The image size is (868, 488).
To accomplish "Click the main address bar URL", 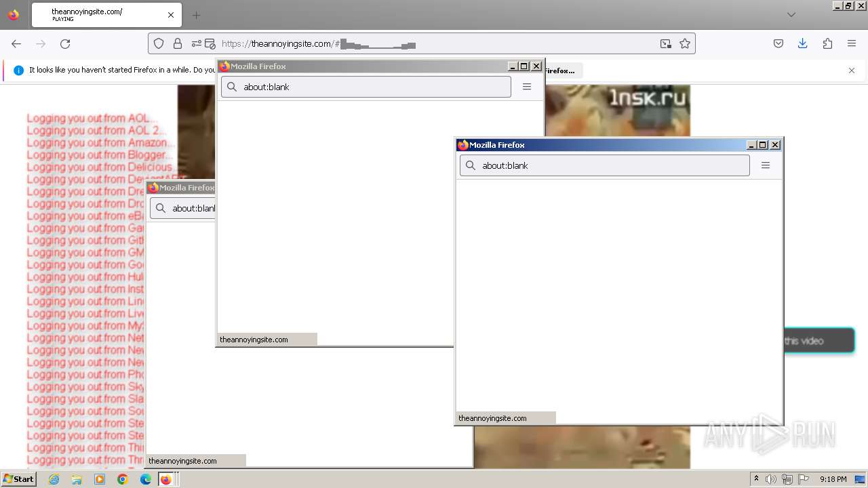I will [x=420, y=43].
